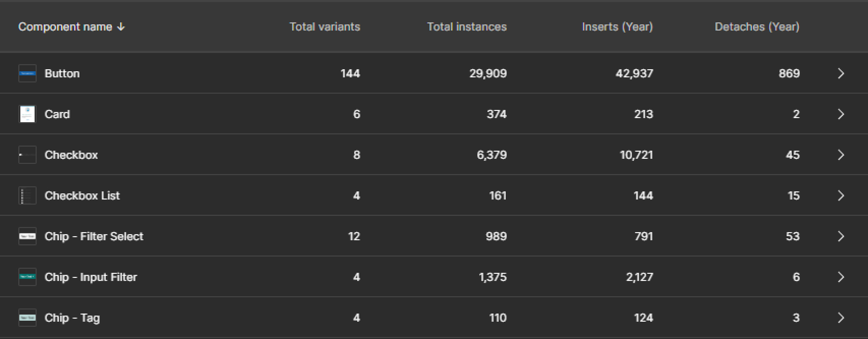Open Chip - Input Filter chevron
The image size is (868, 339).
841,277
